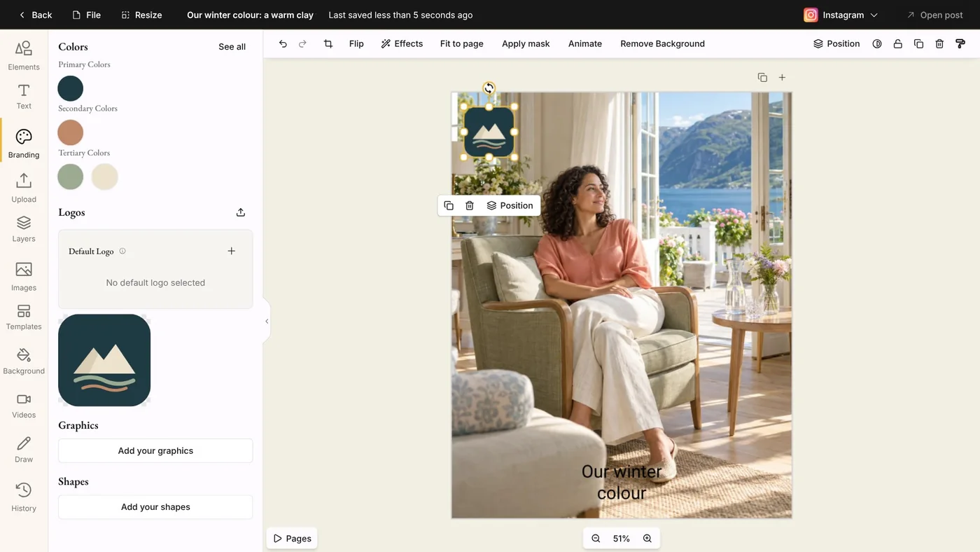Screen dimensions: 980x552
Task: Click the rotate handle above the logo
Action: point(489,88)
